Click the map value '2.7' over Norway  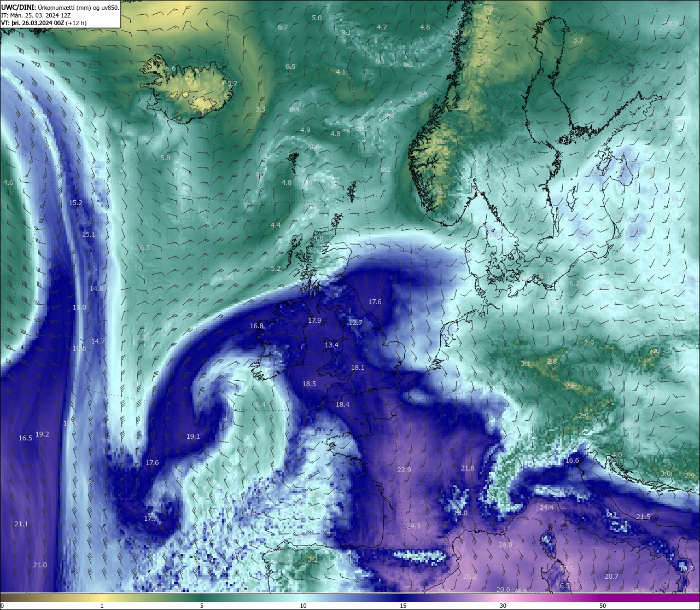click(x=464, y=107)
